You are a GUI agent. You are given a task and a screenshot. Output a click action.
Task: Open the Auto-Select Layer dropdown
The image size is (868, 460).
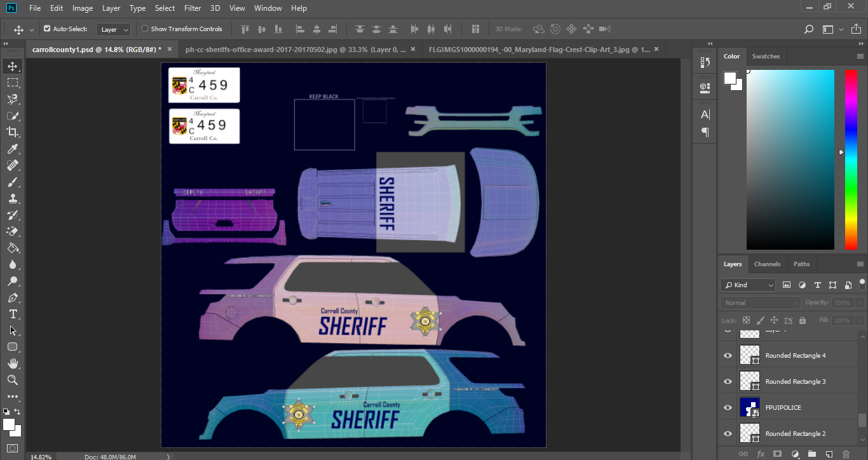point(114,29)
